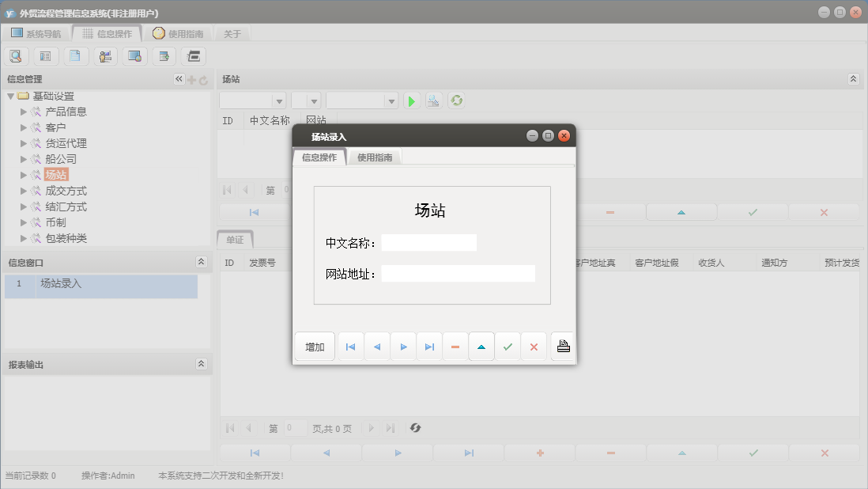The width and height of the screenshot is (868, 489).
Task: Click the 中文名称 input field
Action: click(428, 242)
